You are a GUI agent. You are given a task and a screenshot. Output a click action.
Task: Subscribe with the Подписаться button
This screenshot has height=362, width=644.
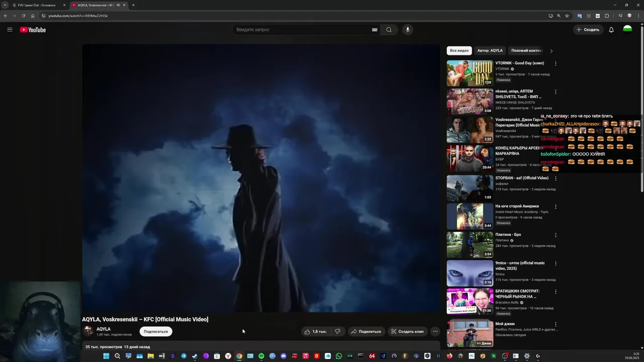pyautogui.click(x=156, y=331)
